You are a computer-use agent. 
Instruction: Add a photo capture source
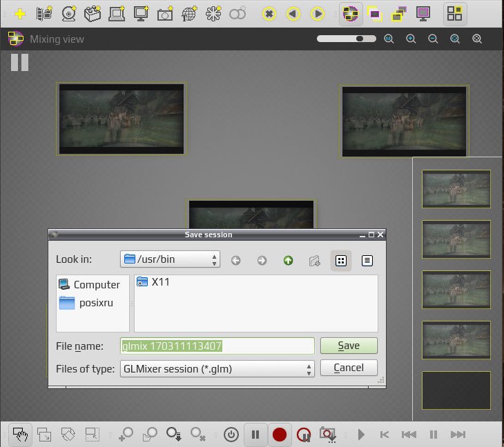(x=165, y=14)
